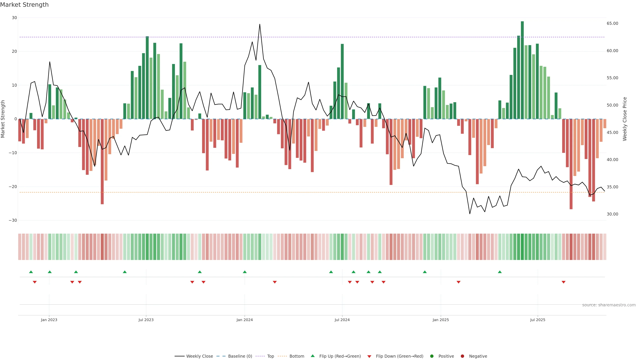Click Flip Up green triangle legend icon
Viewport: 644px width, 362px height.
point(312,356)
